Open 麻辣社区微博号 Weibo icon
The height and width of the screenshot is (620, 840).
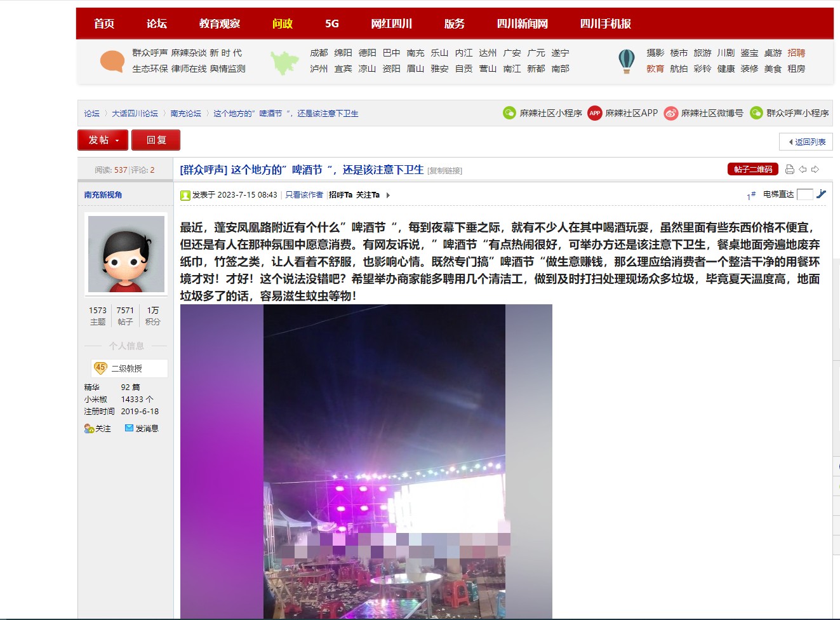pos(670,113)
